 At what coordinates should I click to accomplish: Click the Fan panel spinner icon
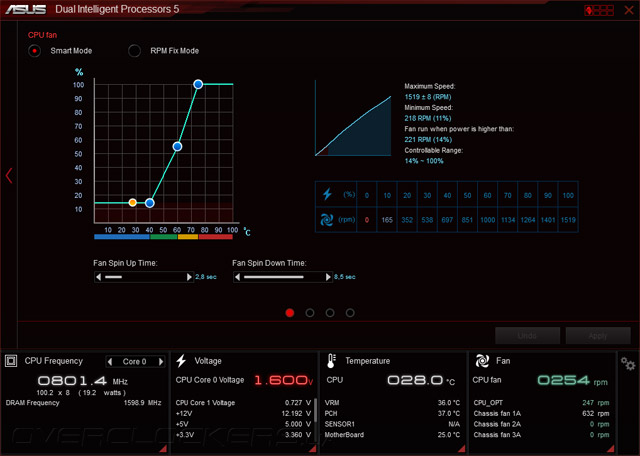point(482,361)
